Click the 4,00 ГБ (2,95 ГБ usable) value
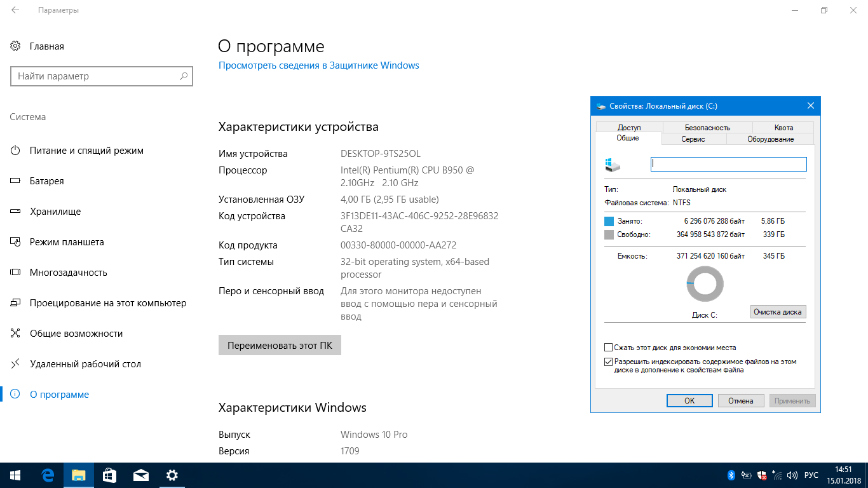 coord(390,200)
